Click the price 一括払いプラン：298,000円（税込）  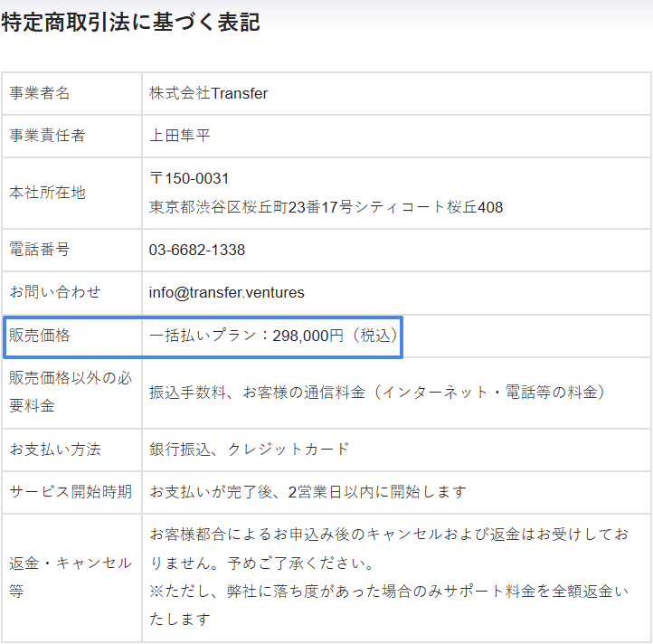click(273, 336)
